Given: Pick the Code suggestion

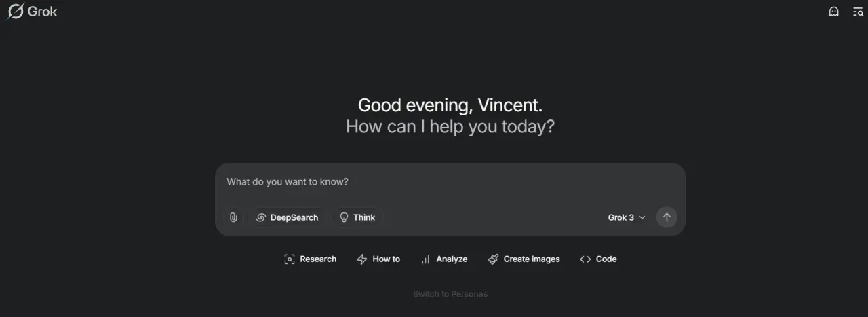Looking at the screenshot, I should pyautogui.click(x=598, y=259).
